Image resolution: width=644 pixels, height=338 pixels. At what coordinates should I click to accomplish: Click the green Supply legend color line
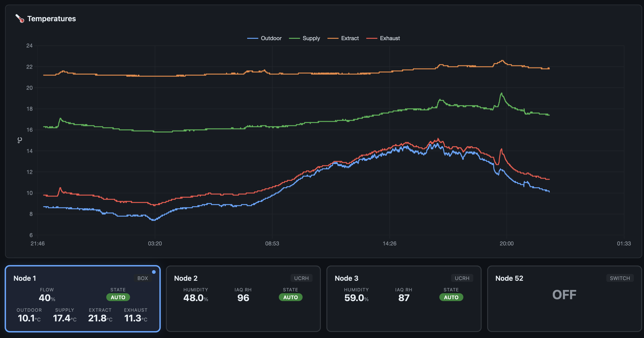coord(294,38)
